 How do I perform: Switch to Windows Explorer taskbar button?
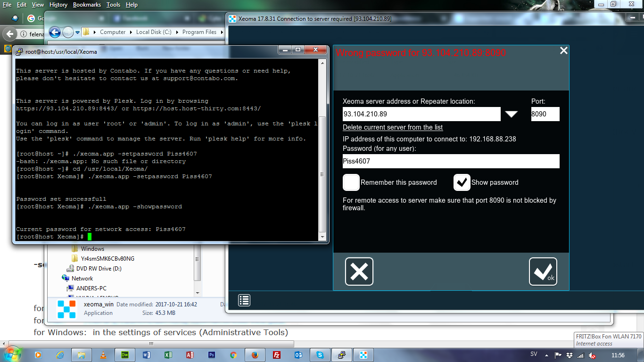pyautogui.click(x=82, y=355)
